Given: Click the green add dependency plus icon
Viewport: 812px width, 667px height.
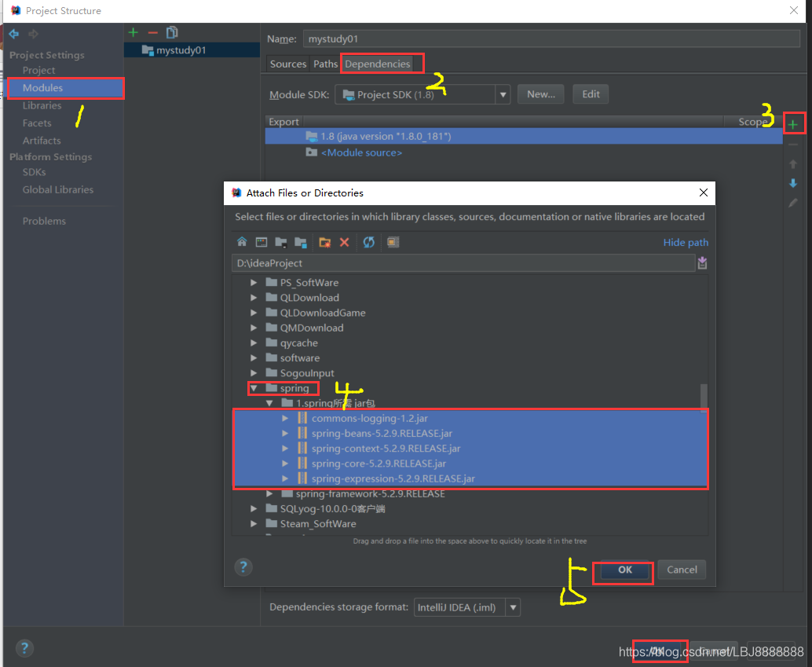Looking at the screenshot, I should (793, 124).
